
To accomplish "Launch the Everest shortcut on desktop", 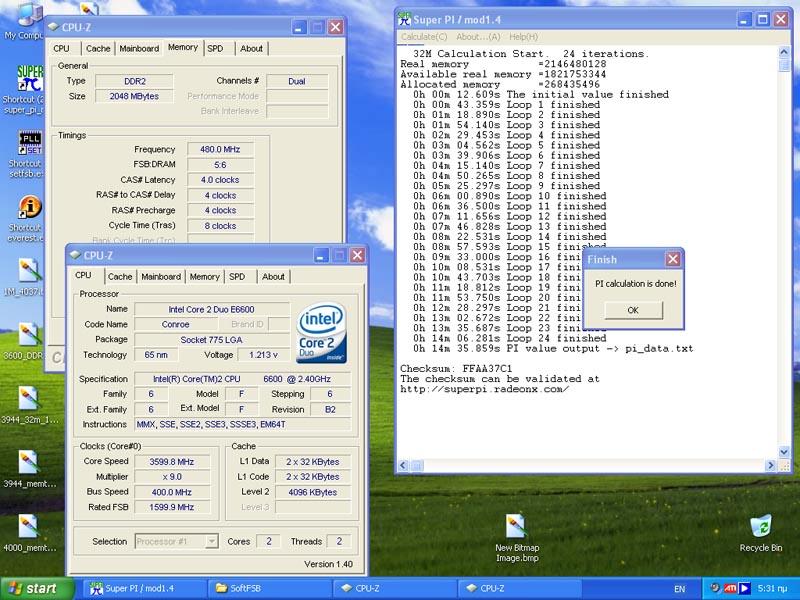I will pyautogui.click(x=29, y=209).
